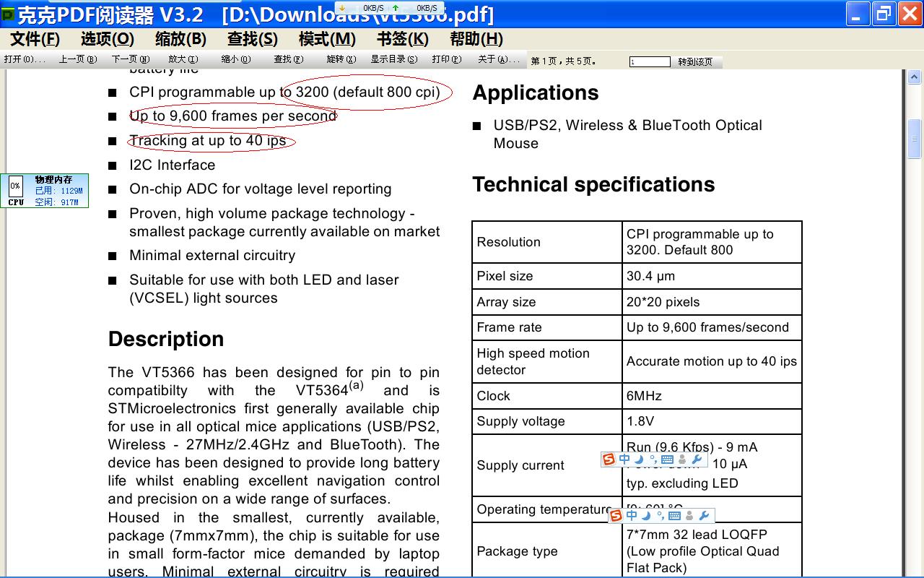Click the "30.4 µm" value cell
The width and height of the screenshot is (924, 578).
(712, 276)
